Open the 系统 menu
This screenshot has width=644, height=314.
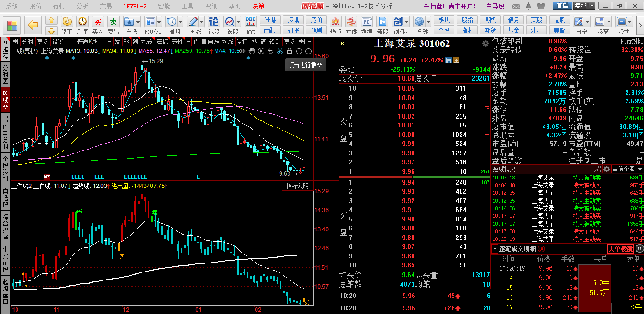(x=12, y=6)
